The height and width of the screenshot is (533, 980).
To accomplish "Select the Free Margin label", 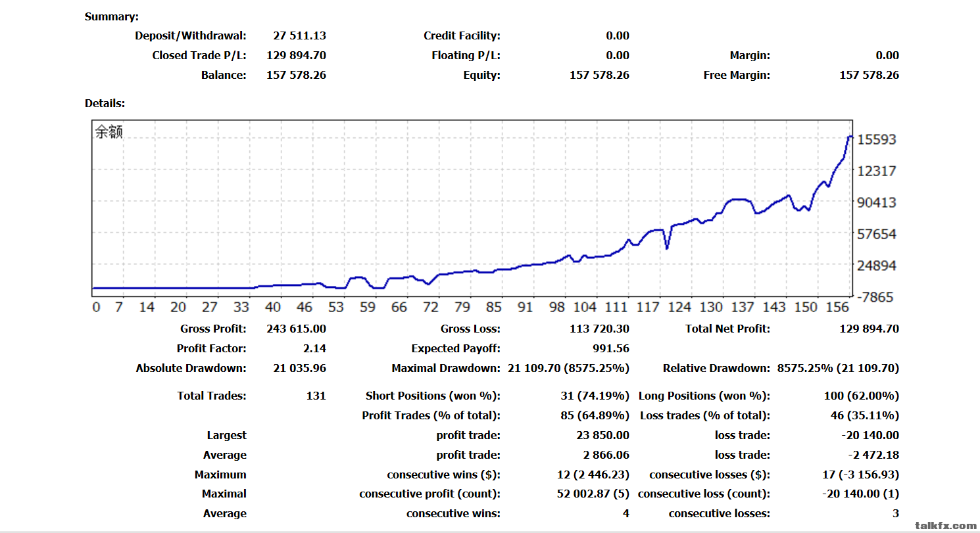I will pyautogui.click(x=737, y=75).
